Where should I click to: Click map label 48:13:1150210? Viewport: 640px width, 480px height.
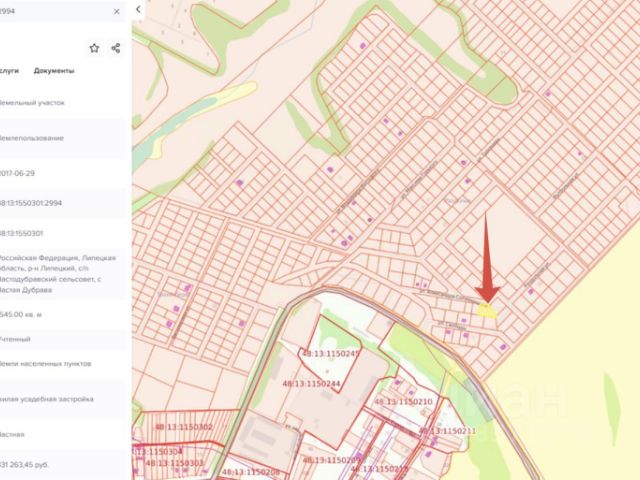(x=403, y=402)
